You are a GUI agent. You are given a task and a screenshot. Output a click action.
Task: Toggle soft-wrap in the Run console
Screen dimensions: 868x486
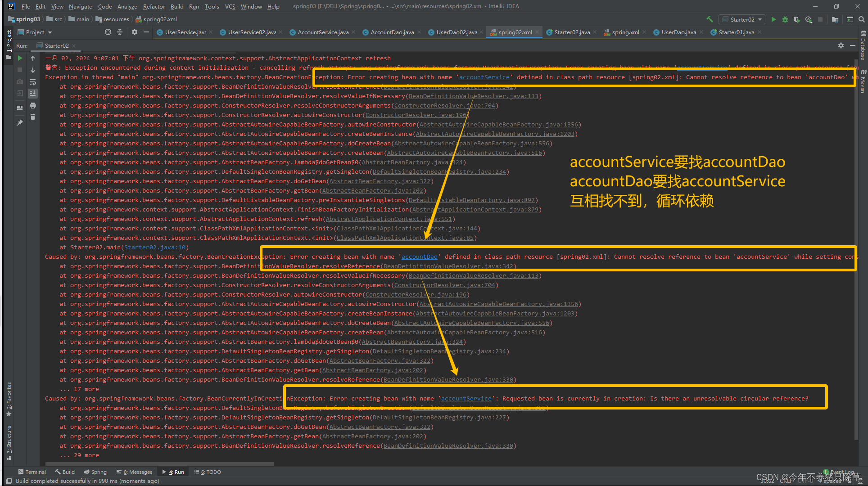point(33,81)
